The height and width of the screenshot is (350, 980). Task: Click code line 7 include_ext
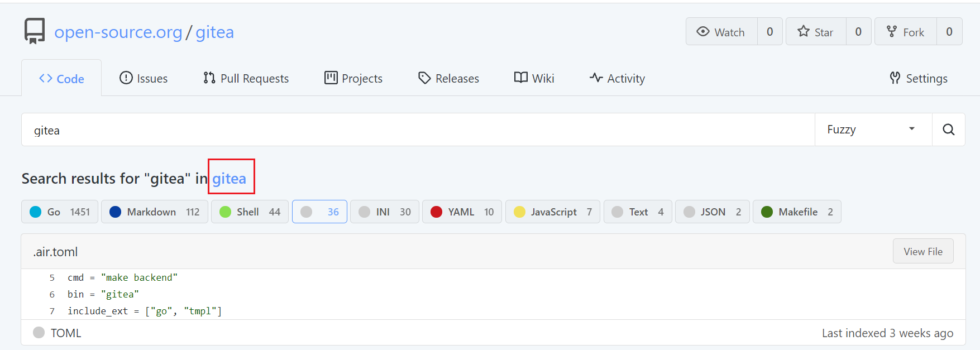(x=145, y=311)
